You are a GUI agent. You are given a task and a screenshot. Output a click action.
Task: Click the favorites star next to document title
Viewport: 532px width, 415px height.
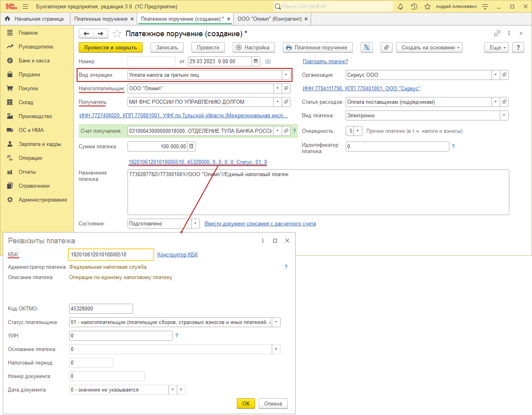click(117, 34)
